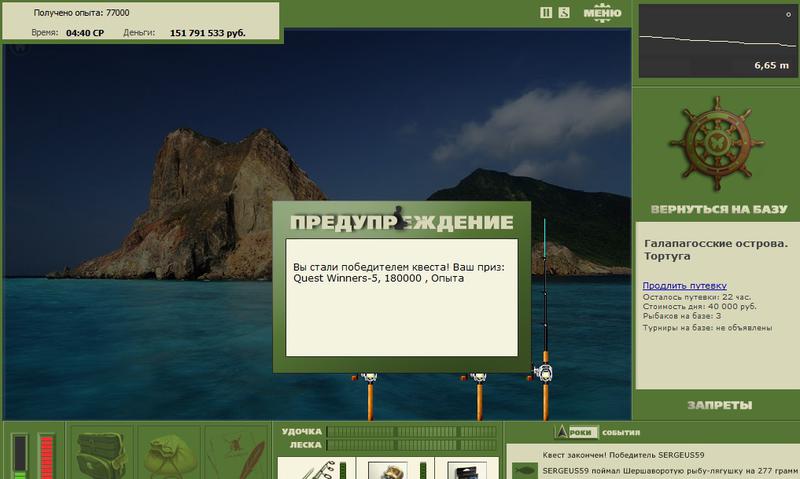Click the money amount '151 791 533 руб.'
Image resolution: width=800 pixels, height=479 pixels.
pos(207,33)
